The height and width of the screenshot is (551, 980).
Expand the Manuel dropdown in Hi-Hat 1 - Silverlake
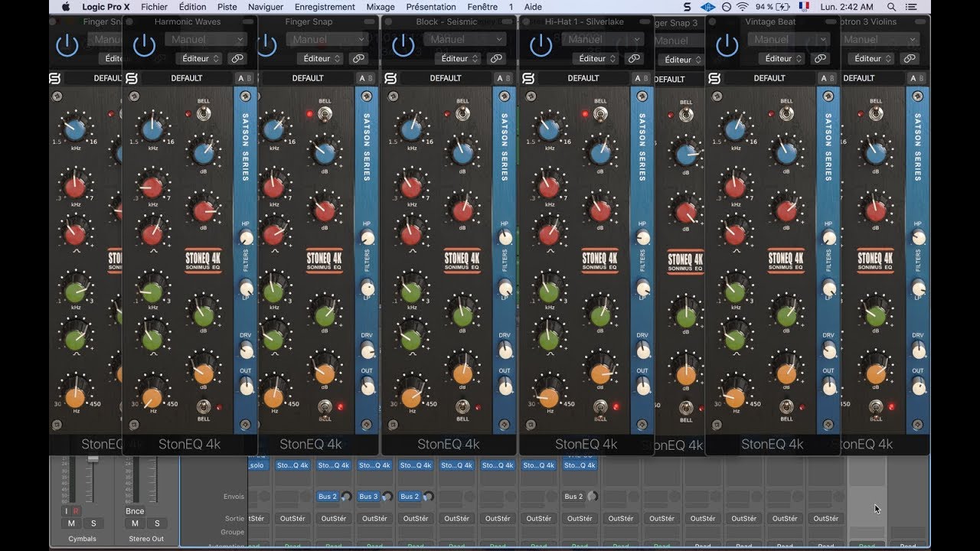(603, 39)
